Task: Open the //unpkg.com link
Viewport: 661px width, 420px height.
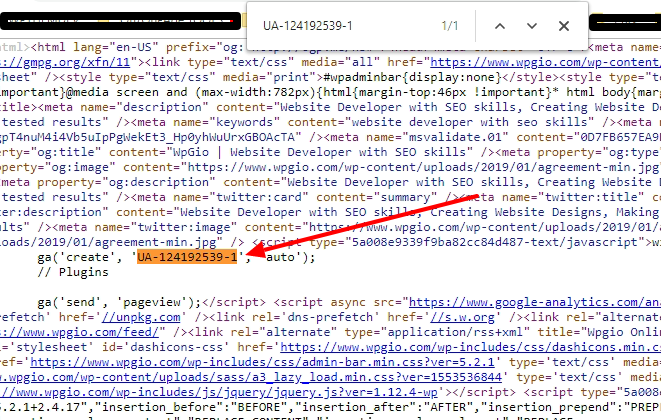Action: click(x=141, y=317)
